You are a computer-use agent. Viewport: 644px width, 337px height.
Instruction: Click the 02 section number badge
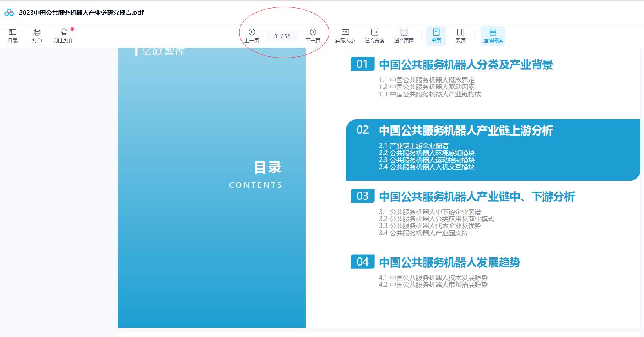[x=362, y=130]
